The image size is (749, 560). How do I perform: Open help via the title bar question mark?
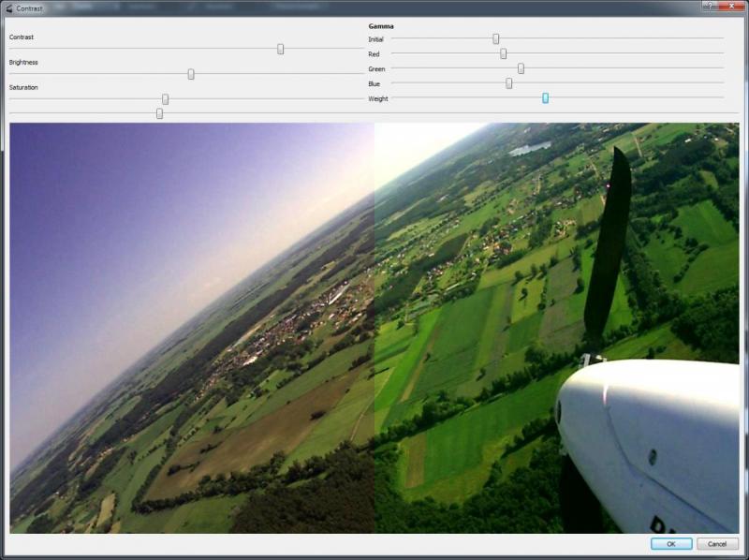(709, 7)
